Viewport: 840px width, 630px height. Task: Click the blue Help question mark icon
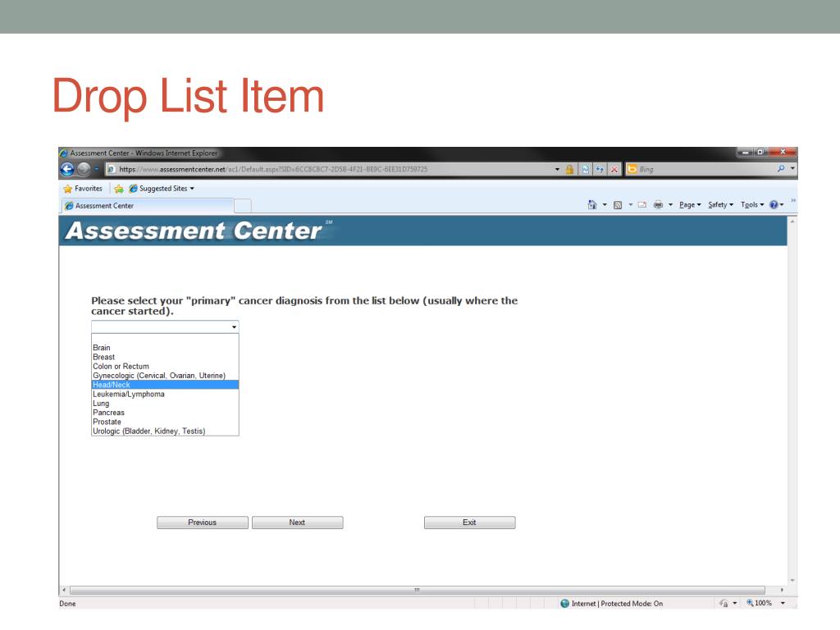pyautogui.click(x=774, y=204)
